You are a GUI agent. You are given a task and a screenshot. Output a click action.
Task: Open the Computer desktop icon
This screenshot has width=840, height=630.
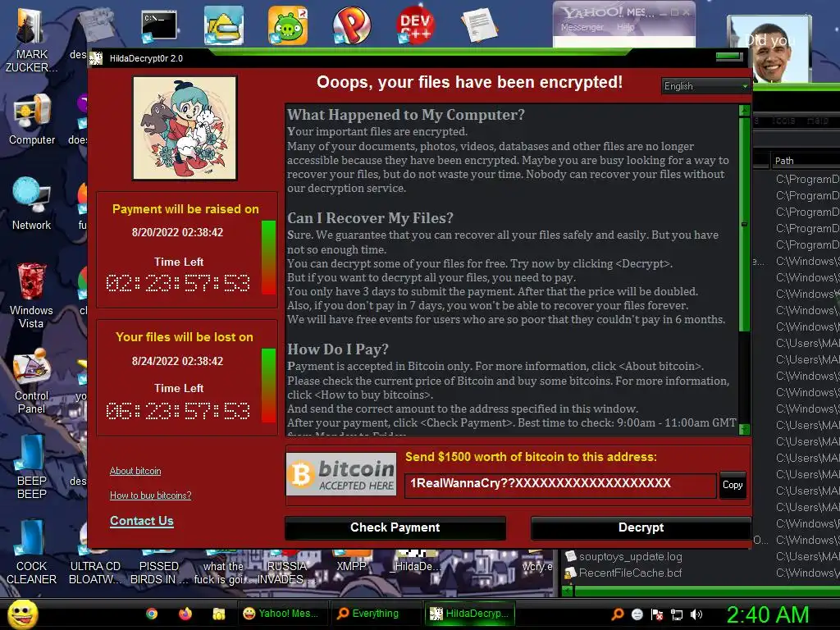pos(32,119)
